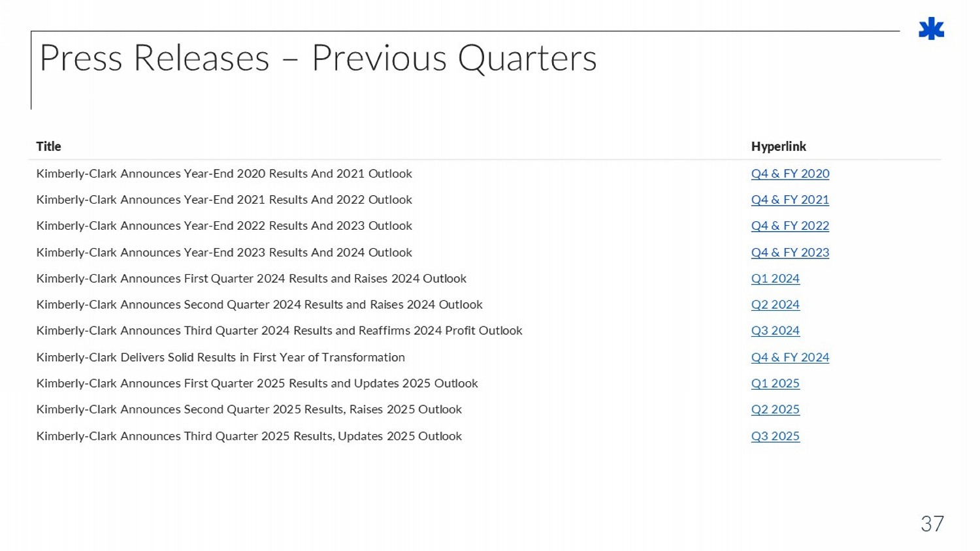The image size is (980, 551).
Task: Visit the Q1 2025 press release link
Action: coord(775,384)
